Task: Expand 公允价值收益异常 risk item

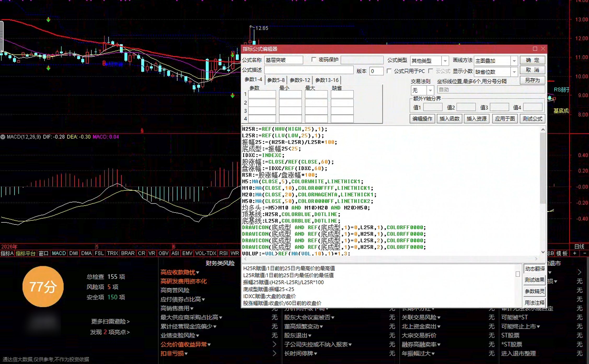Action: tap(186, 344)
